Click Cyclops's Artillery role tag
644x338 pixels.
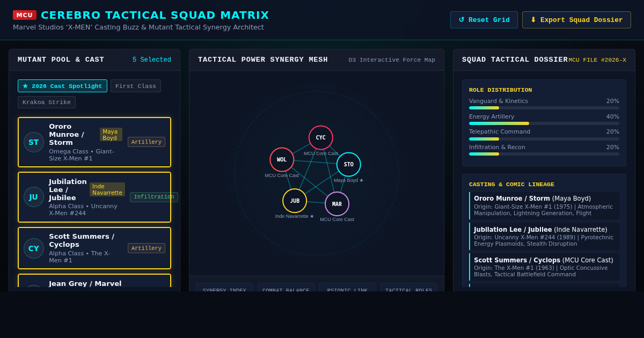click(147, 248)
